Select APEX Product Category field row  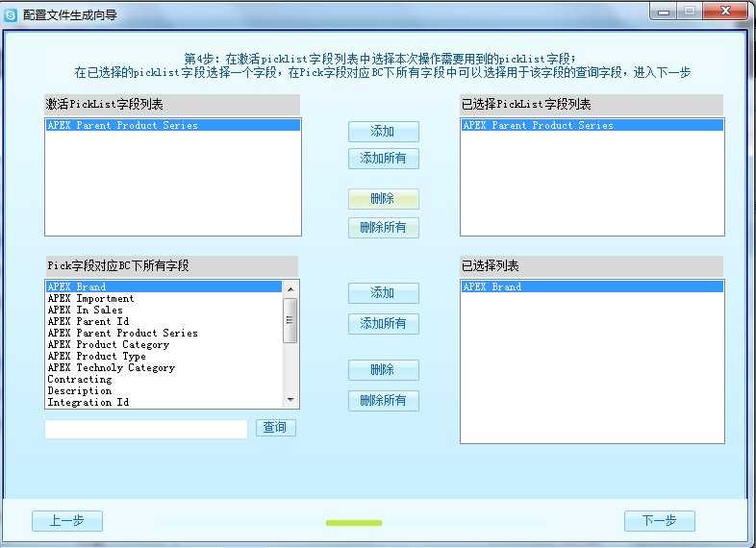[164, 344]
